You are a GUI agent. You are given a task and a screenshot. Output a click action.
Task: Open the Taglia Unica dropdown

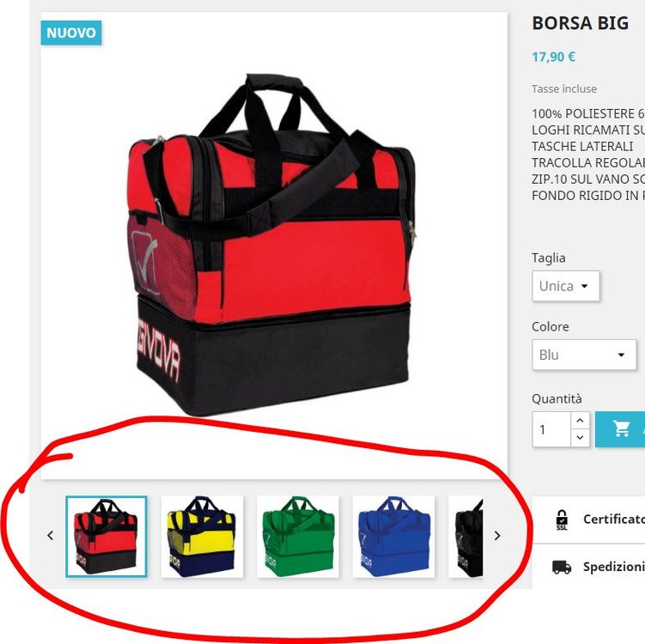pyautogui.click(x=566, y=286)
